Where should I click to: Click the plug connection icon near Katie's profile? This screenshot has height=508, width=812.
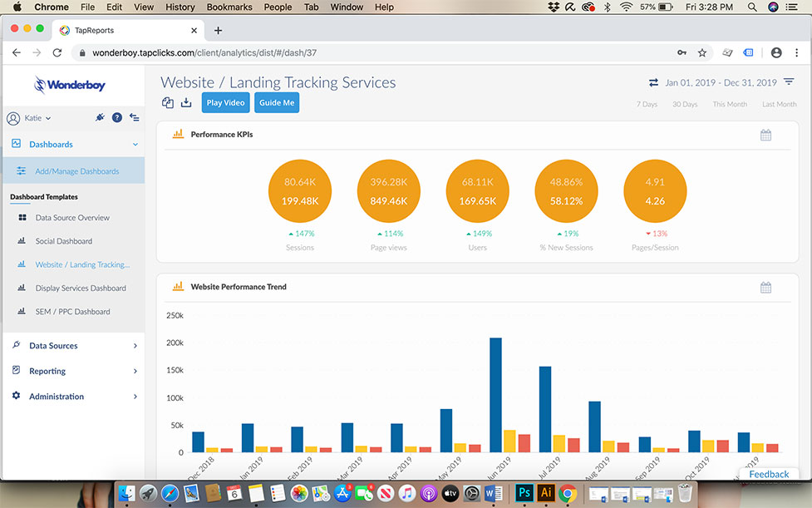coord(100,117)
